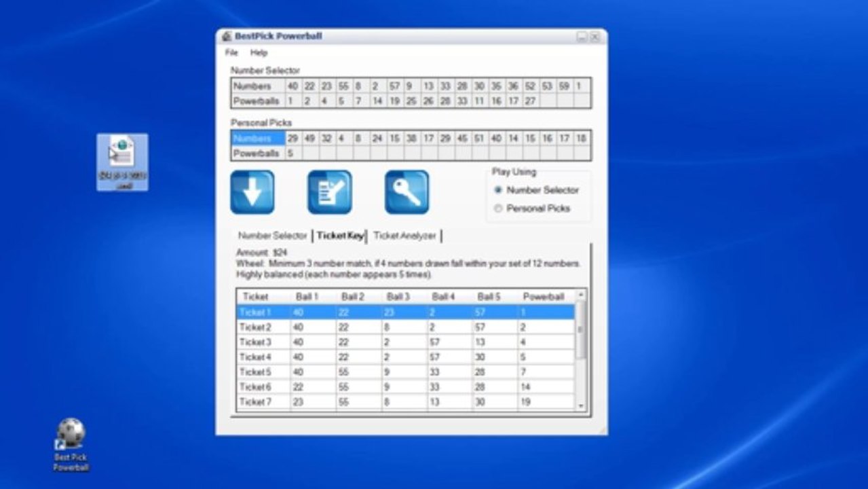Click number 59 in Number Selector grid
The height and width of the screenshot is (489, 868).
point(565,86)
